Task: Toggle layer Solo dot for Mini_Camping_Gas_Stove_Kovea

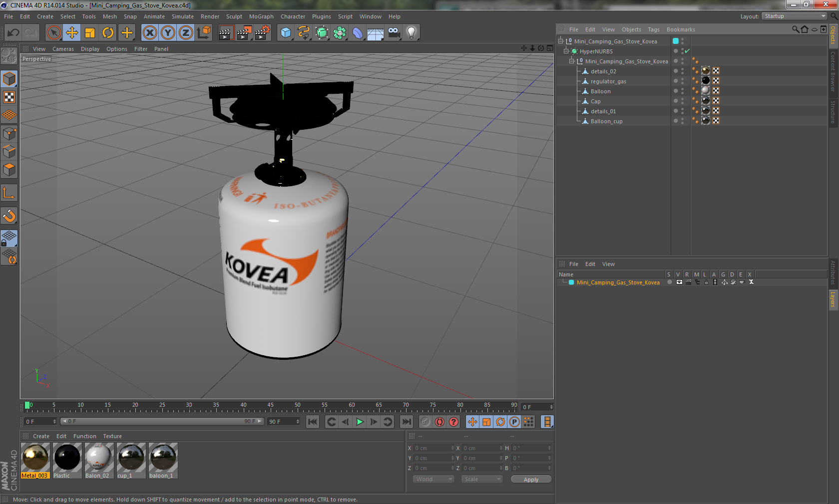Action: click(x=670, y=282)
